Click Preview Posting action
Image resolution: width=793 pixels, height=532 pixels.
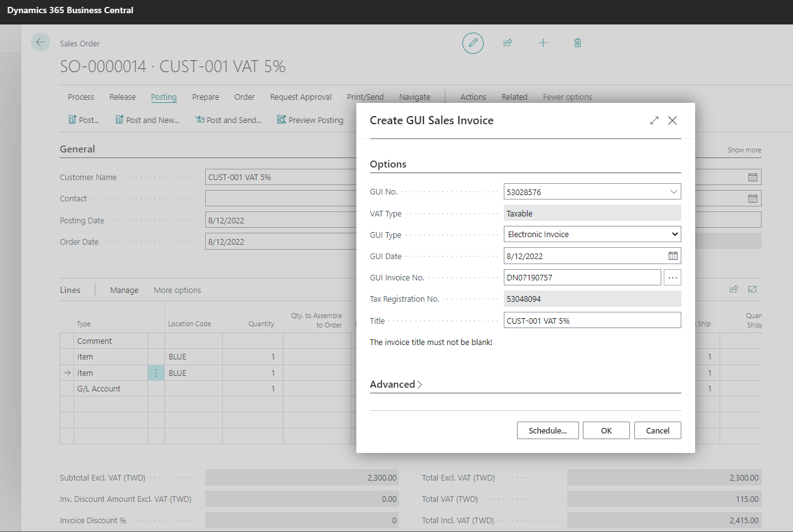point(311,120)
